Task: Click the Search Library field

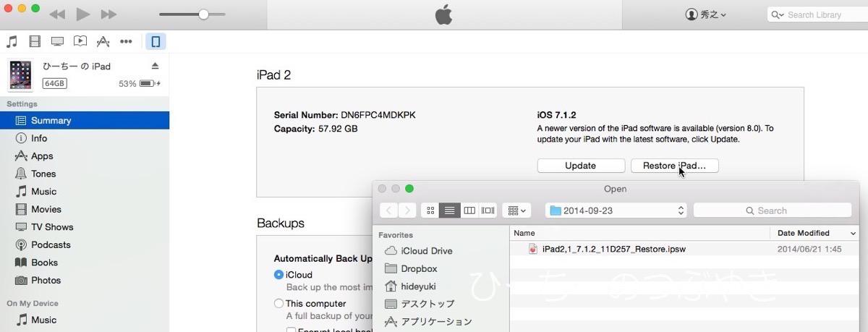Action: coord(817,14)
